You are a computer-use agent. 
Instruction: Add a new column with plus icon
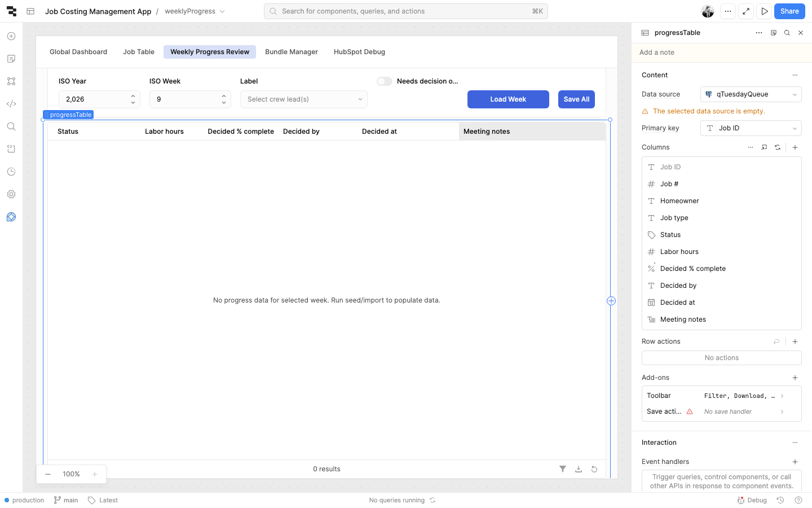tap(795, 147)
